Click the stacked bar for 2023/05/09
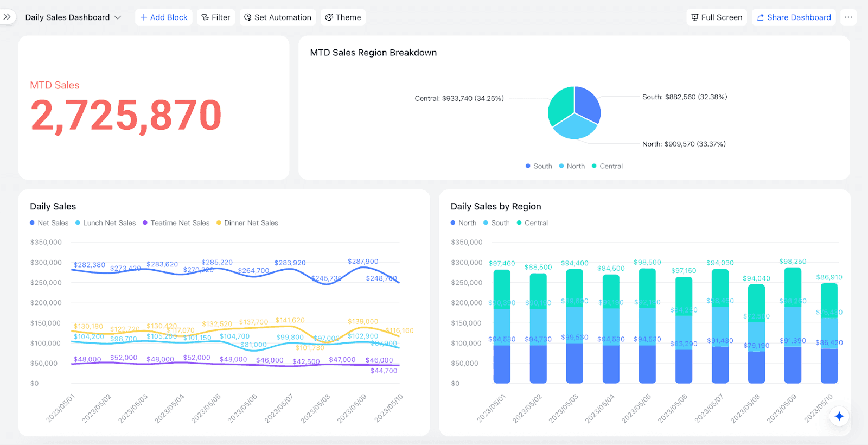This screenshot has height=445, width=868. coord(793,325)
